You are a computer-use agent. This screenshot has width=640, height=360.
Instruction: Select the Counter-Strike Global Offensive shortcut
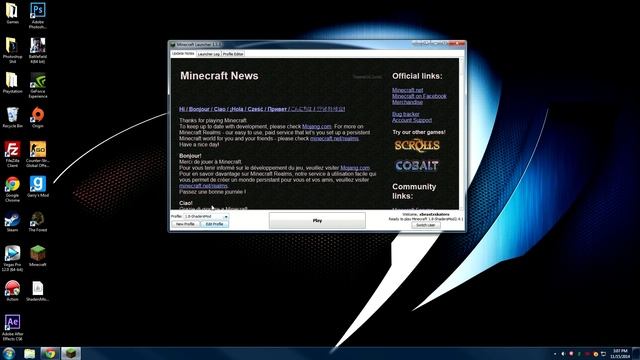tap(38, 154)
